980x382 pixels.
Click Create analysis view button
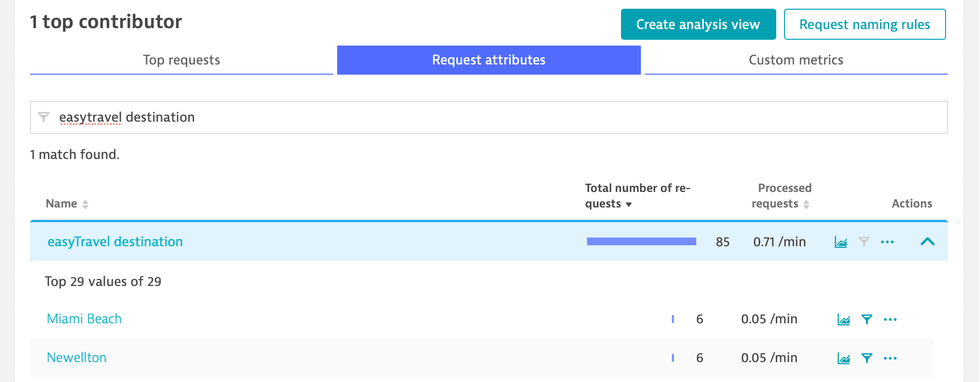[698, 24]
